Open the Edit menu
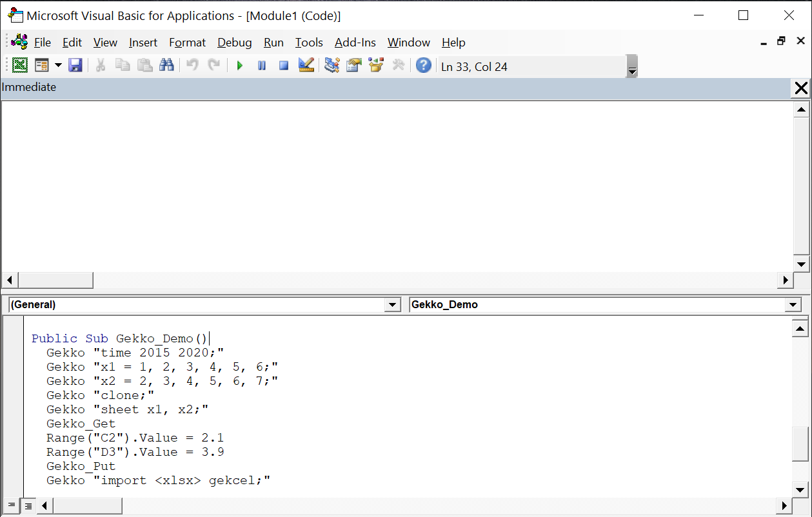 (x=72, y=43)
